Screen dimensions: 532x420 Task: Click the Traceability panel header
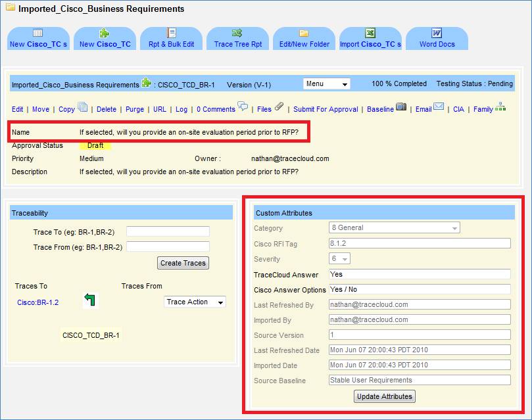[x=121, y=213]
